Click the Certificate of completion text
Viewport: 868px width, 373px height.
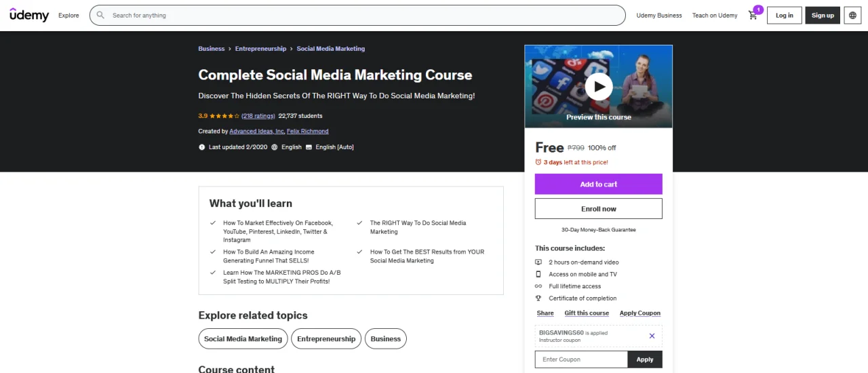coord(583,298)
